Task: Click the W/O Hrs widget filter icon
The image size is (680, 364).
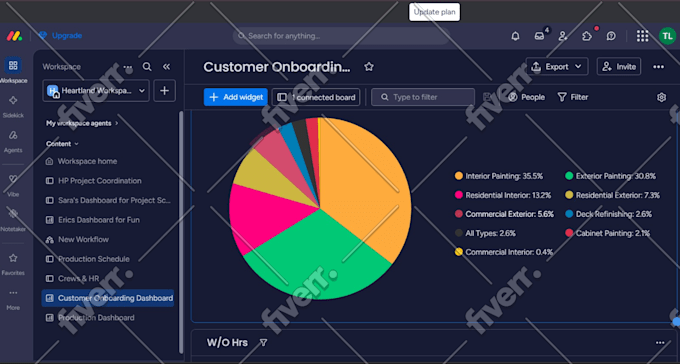Action: 263,343
